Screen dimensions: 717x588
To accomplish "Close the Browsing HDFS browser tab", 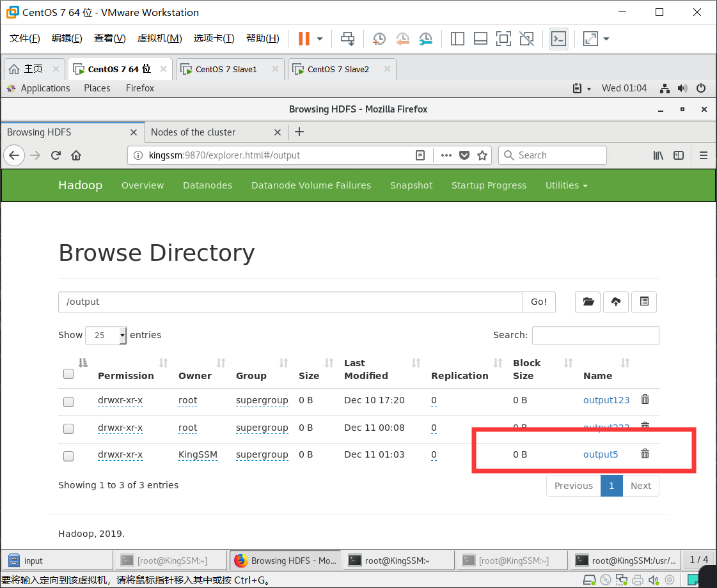I will [134, 132].
